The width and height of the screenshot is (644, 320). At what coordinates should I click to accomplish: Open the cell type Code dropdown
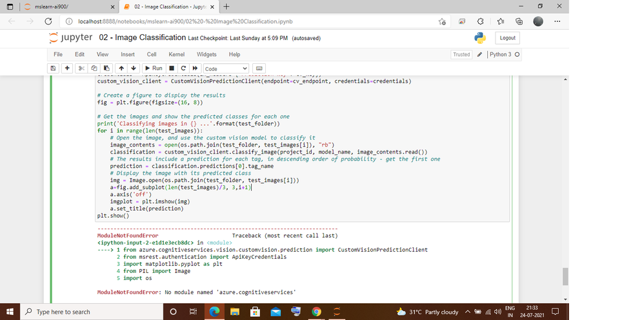[x=226, y=68]
